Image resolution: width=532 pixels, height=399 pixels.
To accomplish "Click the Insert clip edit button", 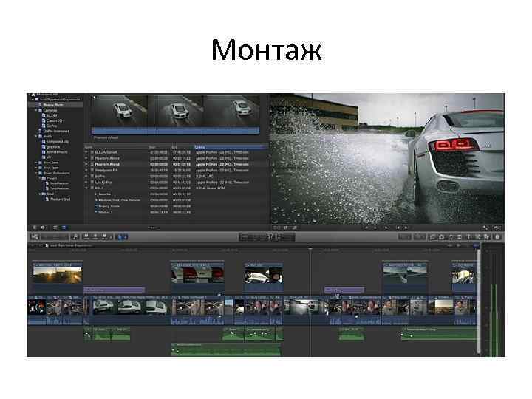I will (x=95, y=237).
